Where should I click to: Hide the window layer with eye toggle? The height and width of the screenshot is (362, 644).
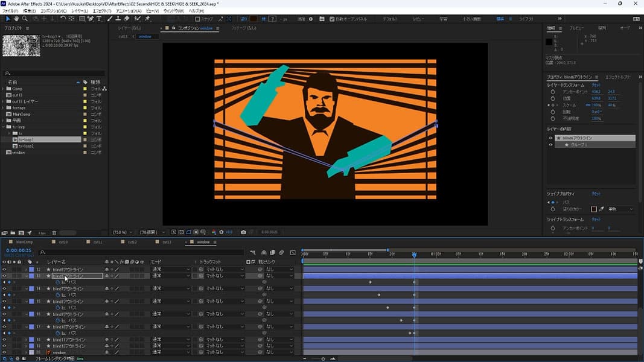tap(4, 352)
